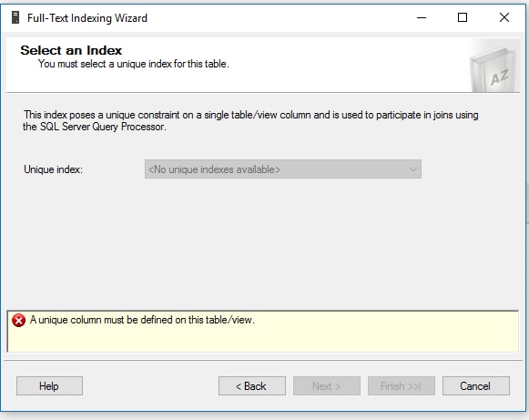Click the 'Select an Index' heading

(x=71, y=50)
